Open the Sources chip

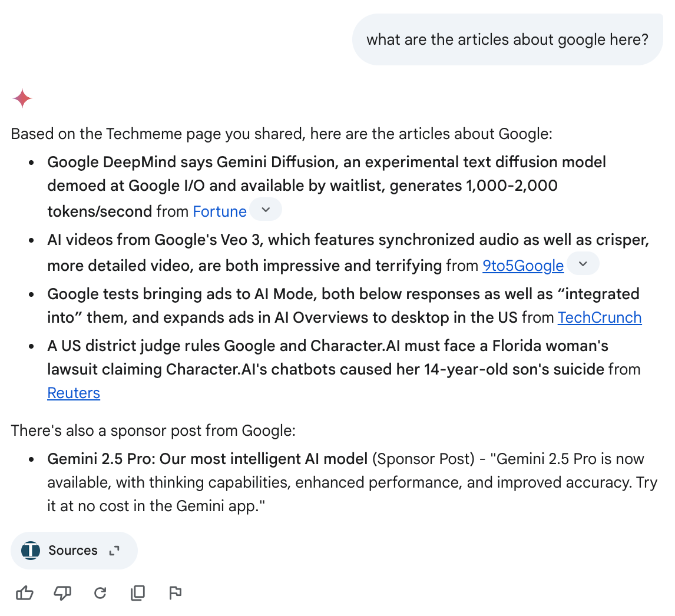click(x=74, y=551)
